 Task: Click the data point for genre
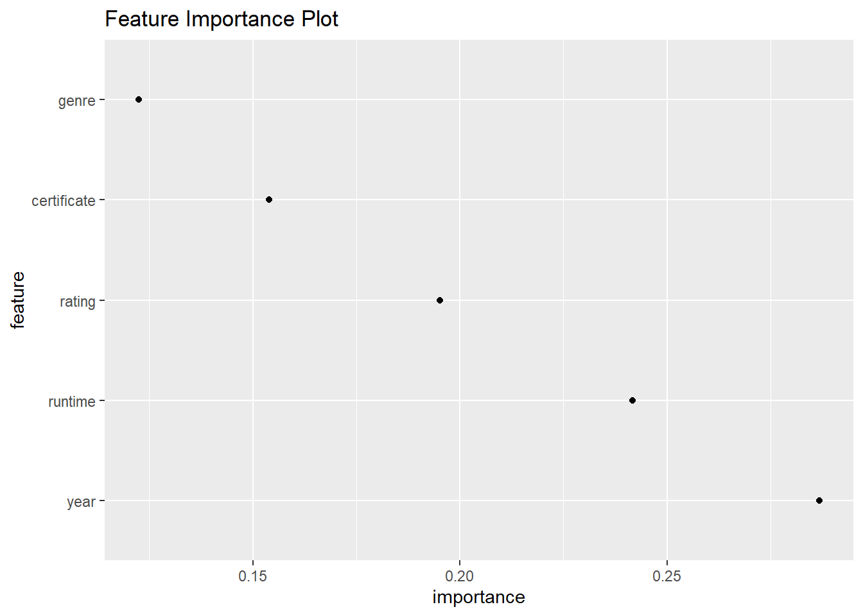point(139,99)
